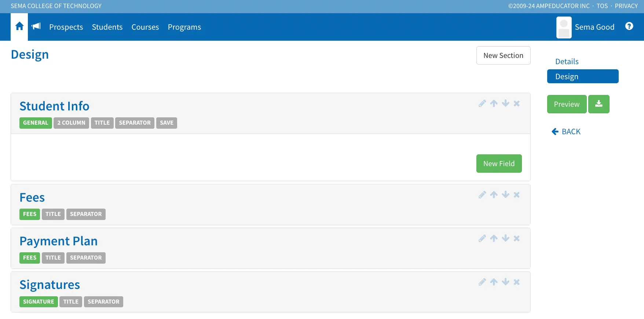Edit the Payment Plan section

[x=482, y=238]
